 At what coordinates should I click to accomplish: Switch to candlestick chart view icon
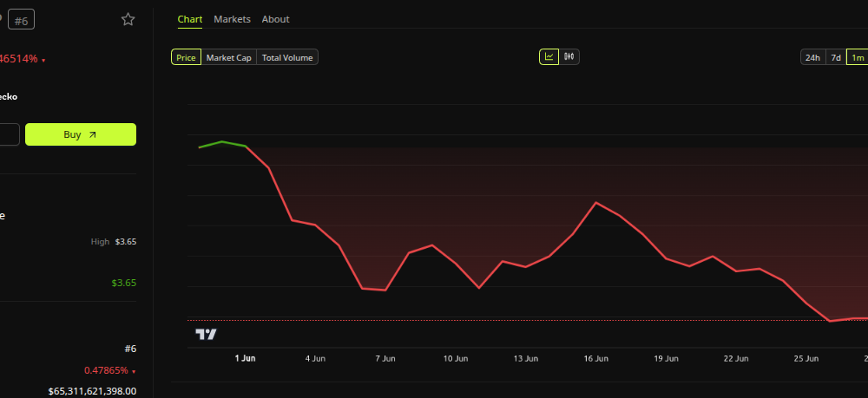(569, 57)
